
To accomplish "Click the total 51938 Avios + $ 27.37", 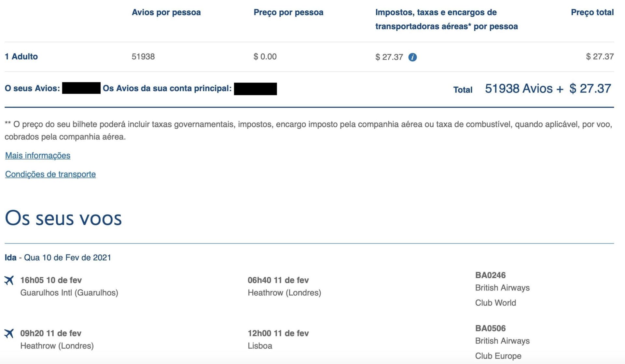I will [548, 89].
